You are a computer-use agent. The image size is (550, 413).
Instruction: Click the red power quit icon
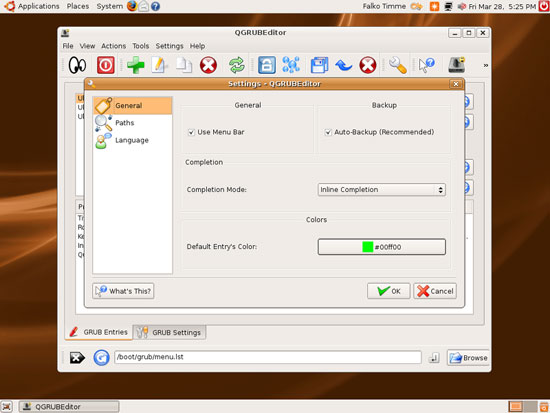click(x=106, y=65)
